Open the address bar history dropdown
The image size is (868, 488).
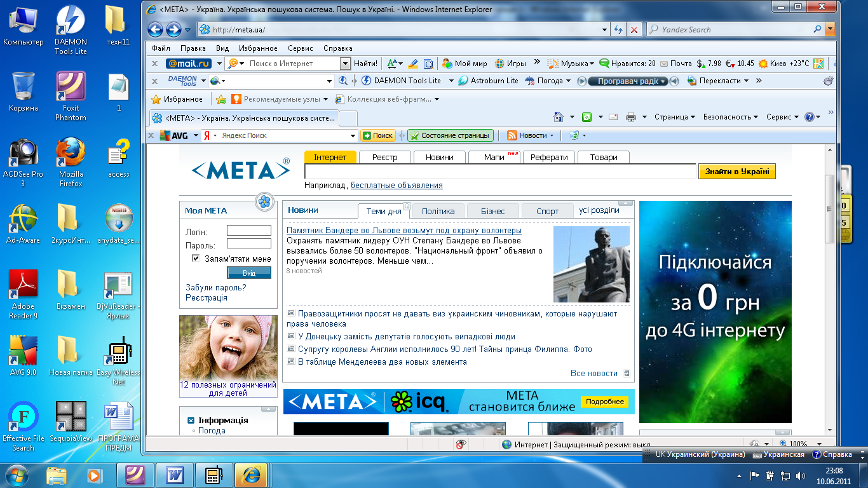(x=605, y=29)
